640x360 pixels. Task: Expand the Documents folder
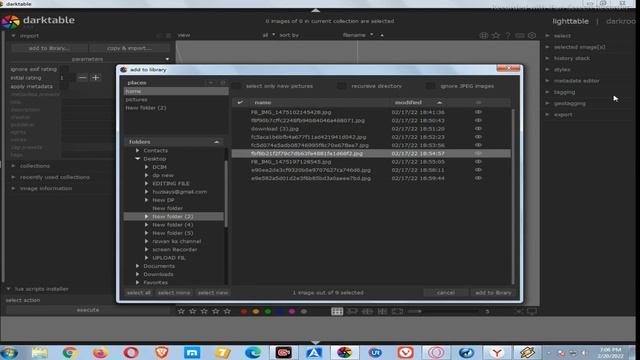click(x=138, y=266)
